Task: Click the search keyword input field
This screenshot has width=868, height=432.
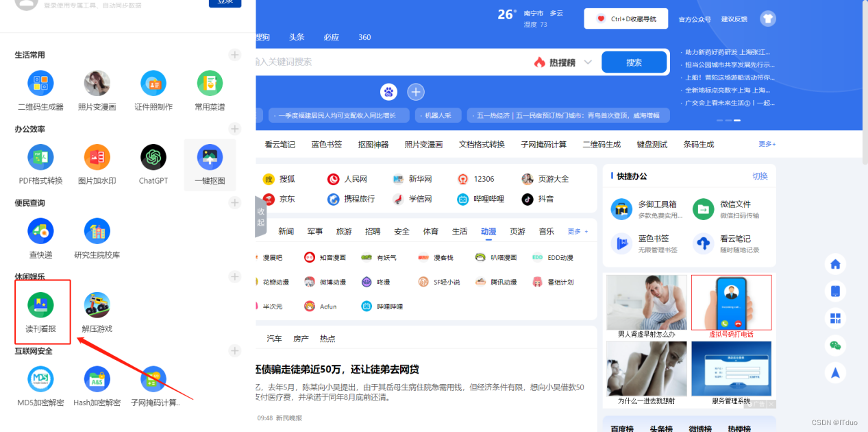Action: [390, 62]
